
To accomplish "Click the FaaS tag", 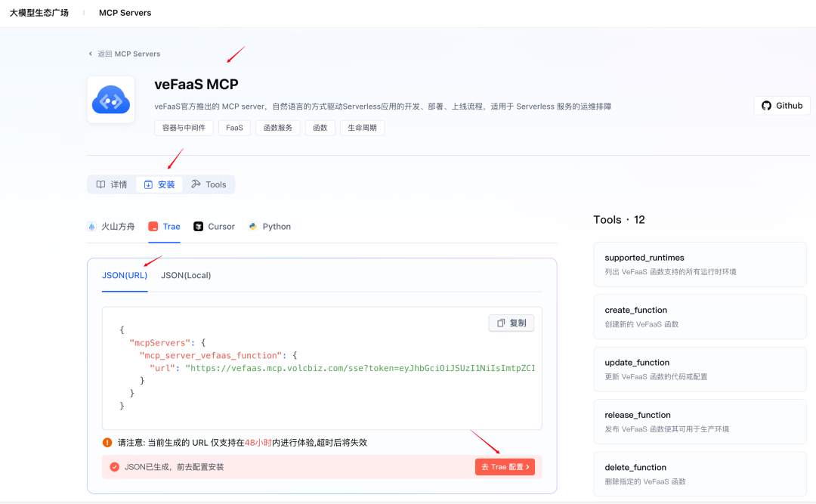I will click(234, 128).
